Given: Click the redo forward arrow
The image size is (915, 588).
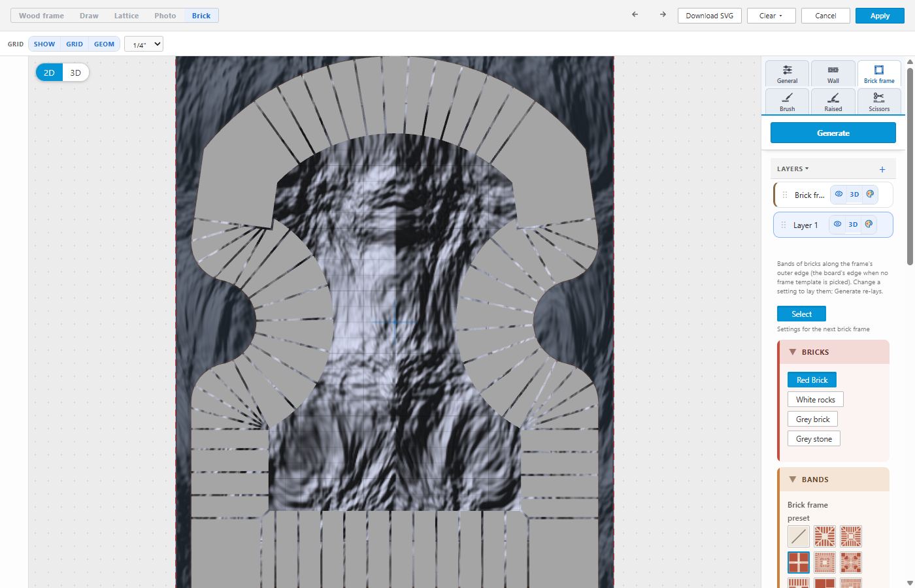Looking at the screenshot, I should tap(663, 14).
